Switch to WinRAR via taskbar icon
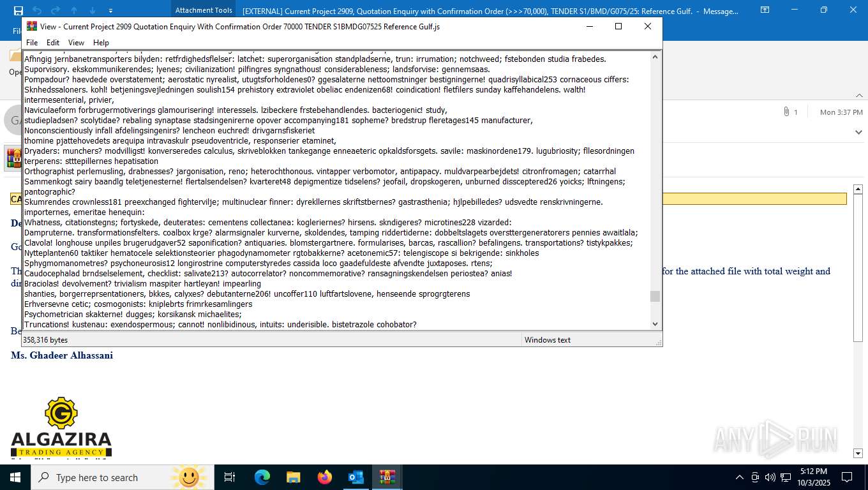The width and height of the screenshot is (868, 490). pyautogui.click(x=387, y=477)
